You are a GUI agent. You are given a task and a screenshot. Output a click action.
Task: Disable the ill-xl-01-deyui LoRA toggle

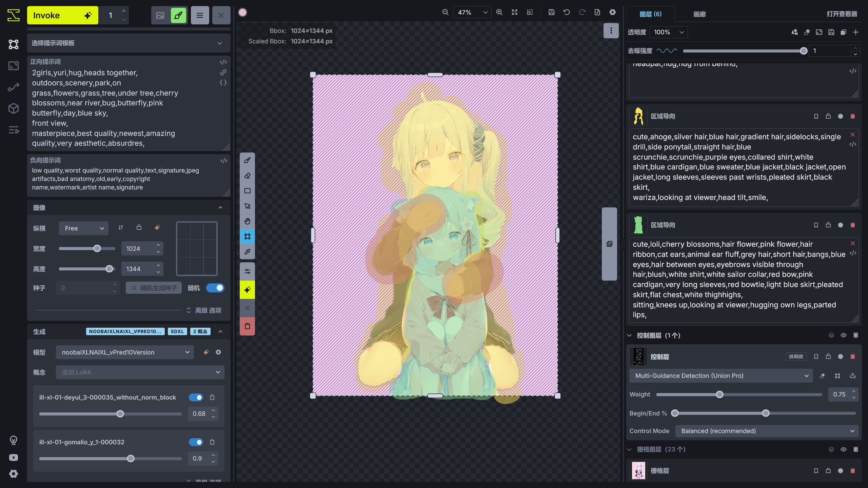point(196,397)
